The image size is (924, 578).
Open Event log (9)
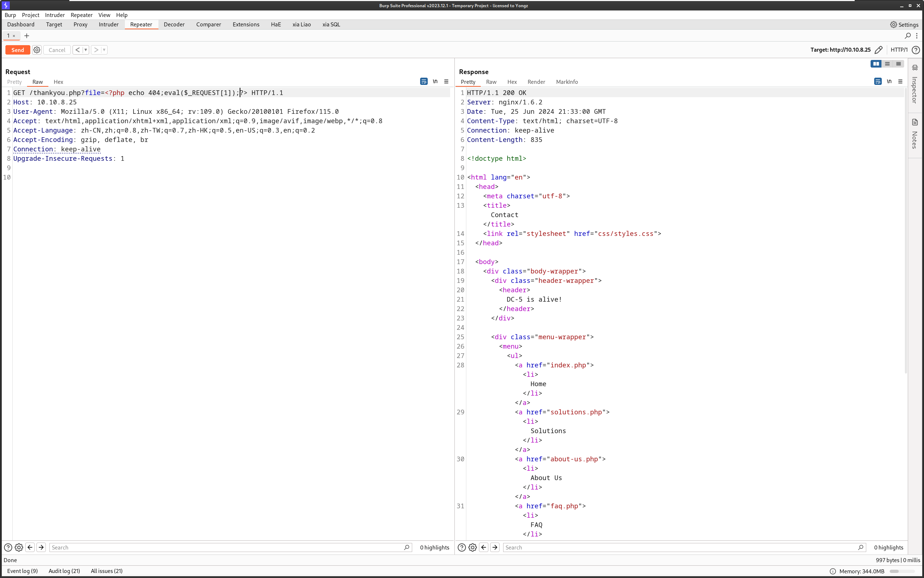coord(22,571)
